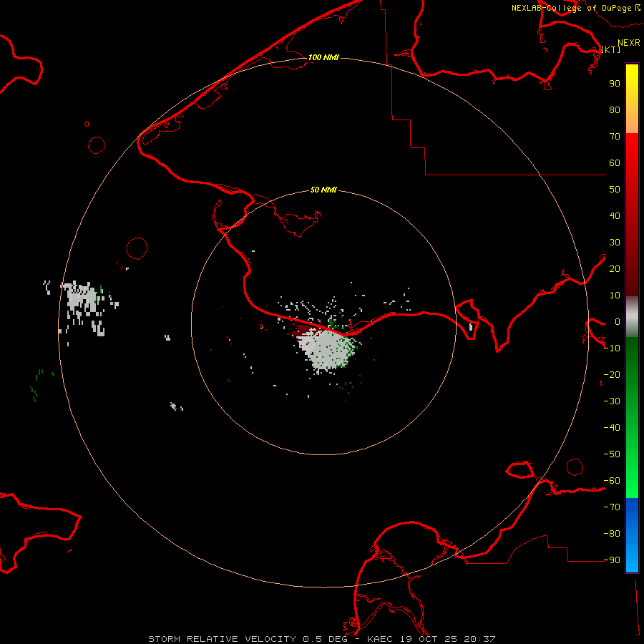Click the positive 10 legend value
The image size is (644, 644).
[615, 296]
